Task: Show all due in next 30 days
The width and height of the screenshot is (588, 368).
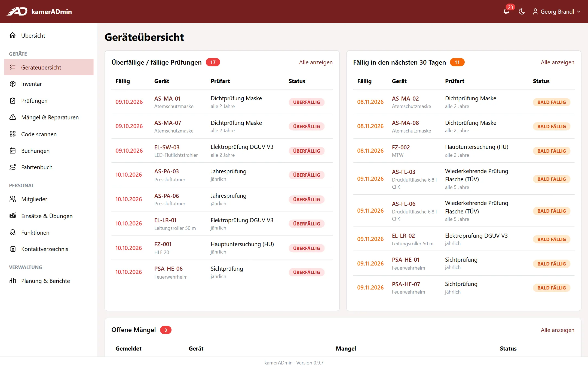Action: click(558, 62)
